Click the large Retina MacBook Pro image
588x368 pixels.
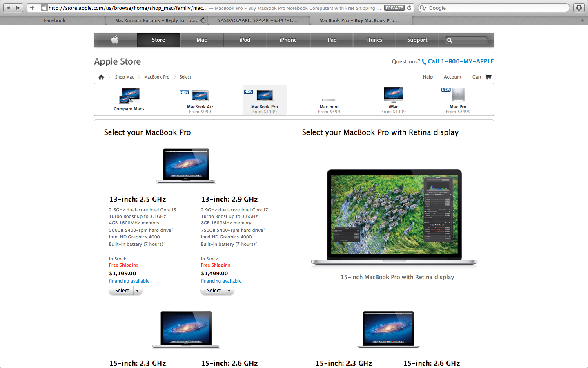click(x=394, y=218)
